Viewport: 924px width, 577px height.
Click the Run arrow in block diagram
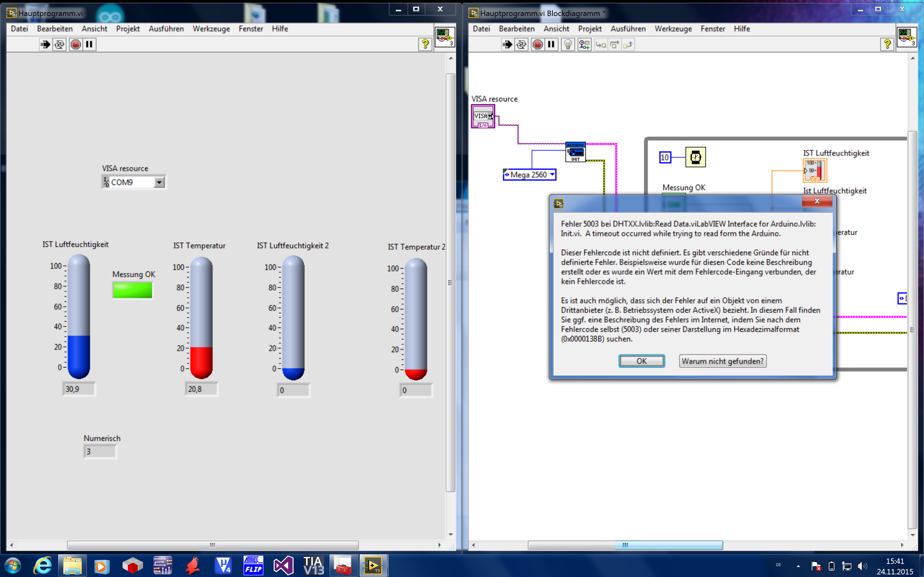click(x=507, y=45)
